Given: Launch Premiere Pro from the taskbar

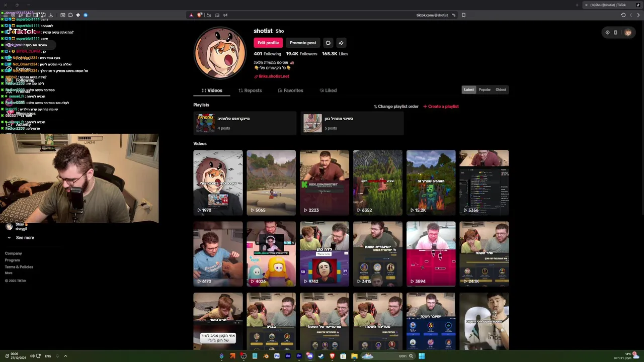Looking at the screenshot, I should click(x=299, y=356).
